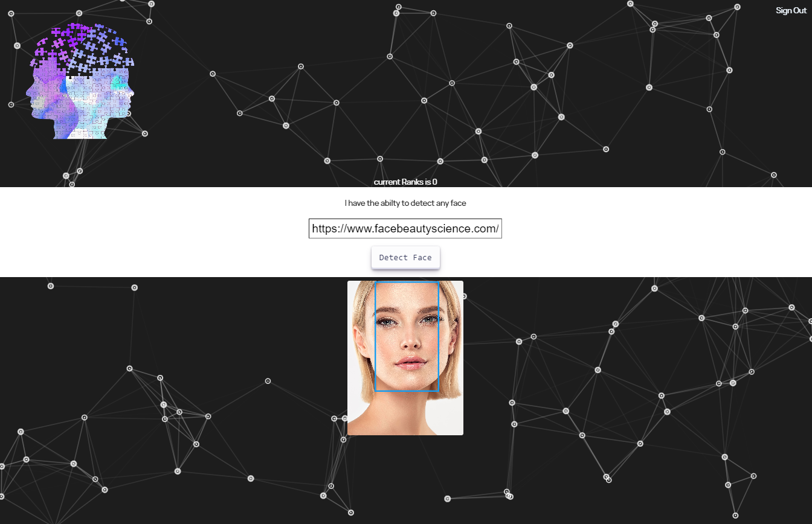
Task: Click the current Ranks is 0 banner
Action: [x=405, y=182]
